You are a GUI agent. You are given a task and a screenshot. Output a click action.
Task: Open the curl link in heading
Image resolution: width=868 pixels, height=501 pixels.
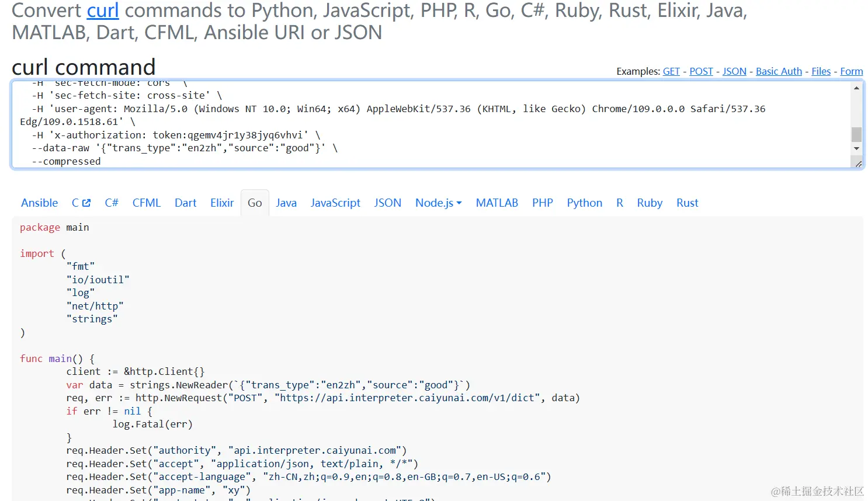(x=103, y=11)
